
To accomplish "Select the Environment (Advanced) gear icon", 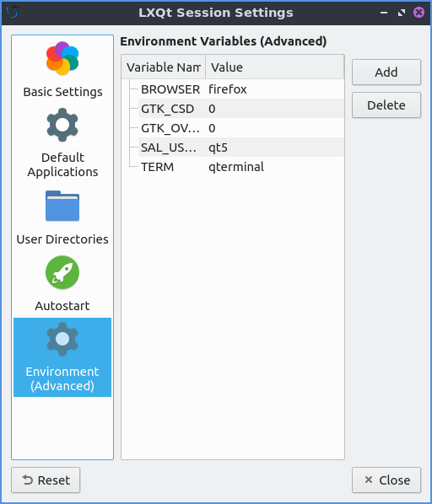I will click(62, 339).
